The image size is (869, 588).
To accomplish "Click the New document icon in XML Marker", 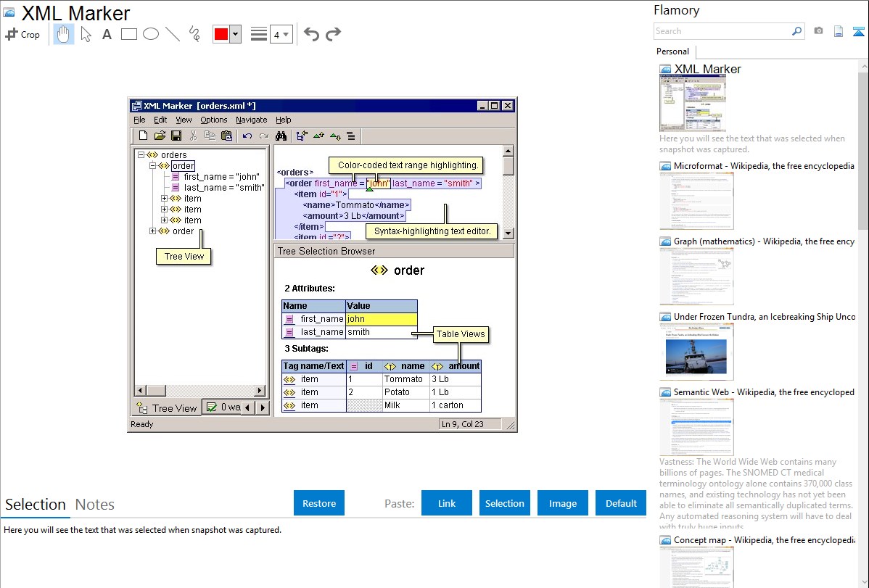I will [143, 136].
